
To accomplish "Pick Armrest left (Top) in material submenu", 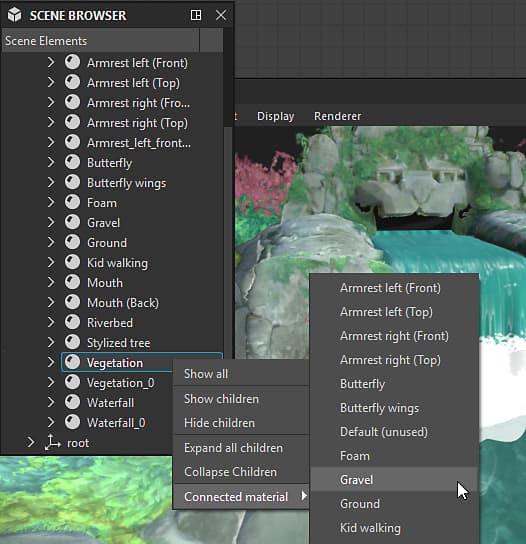I will (394, 312).
